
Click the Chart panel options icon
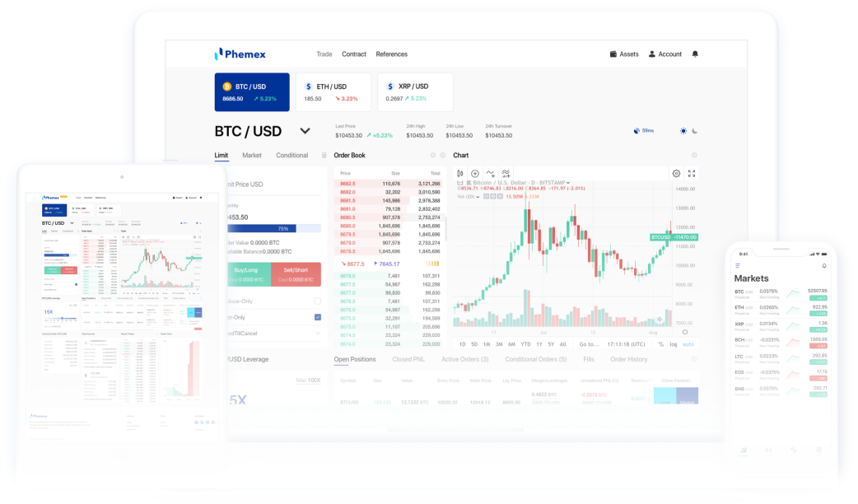coord(694,156)
